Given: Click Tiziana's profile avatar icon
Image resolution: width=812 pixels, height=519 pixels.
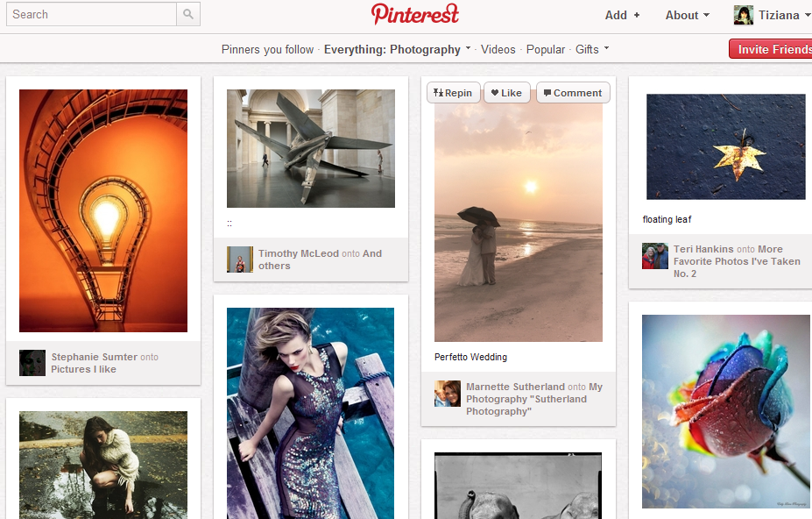Looking at the screenshot, I should coord(743,15).
